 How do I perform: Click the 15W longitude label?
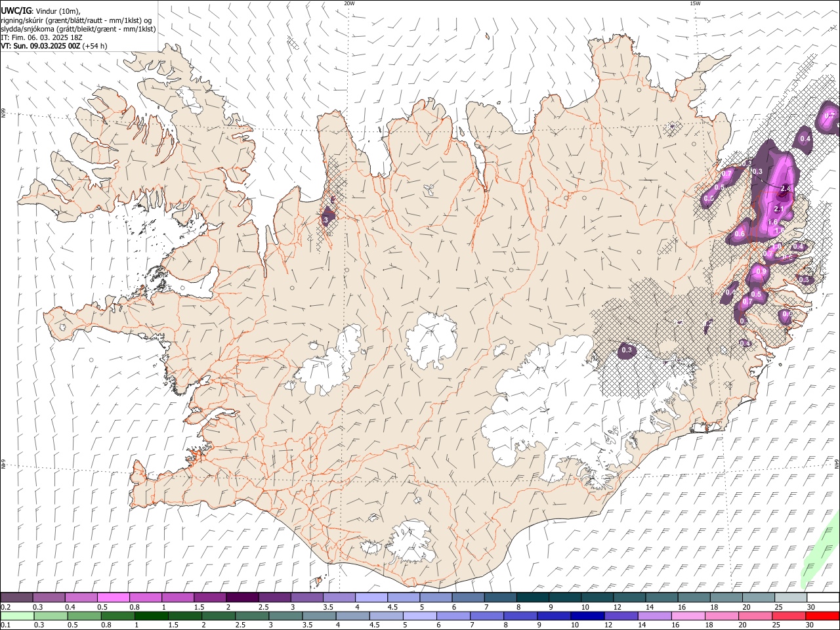click(x=695, y=3)
